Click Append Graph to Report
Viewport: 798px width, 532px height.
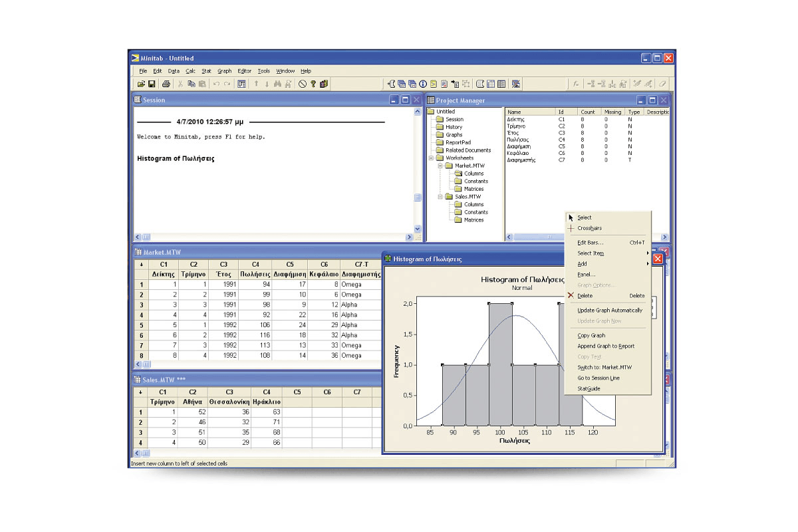point(606,346)
